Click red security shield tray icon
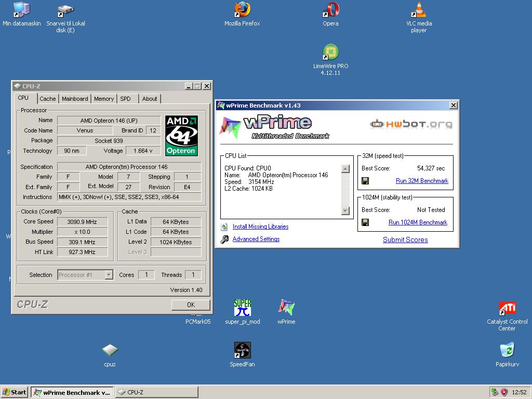532x399 pixels. [x=504, y=392]
